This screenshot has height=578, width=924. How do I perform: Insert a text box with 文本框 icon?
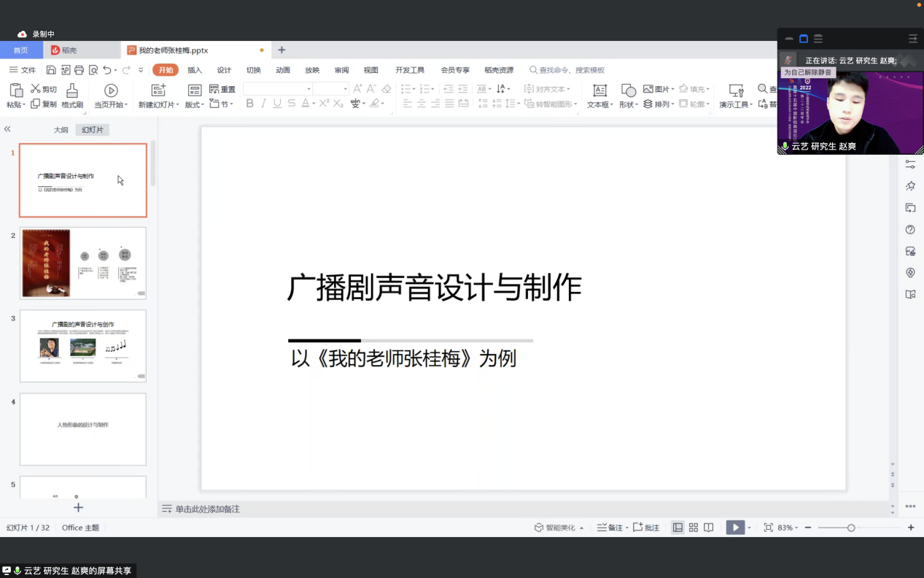[x=599, y=91]
